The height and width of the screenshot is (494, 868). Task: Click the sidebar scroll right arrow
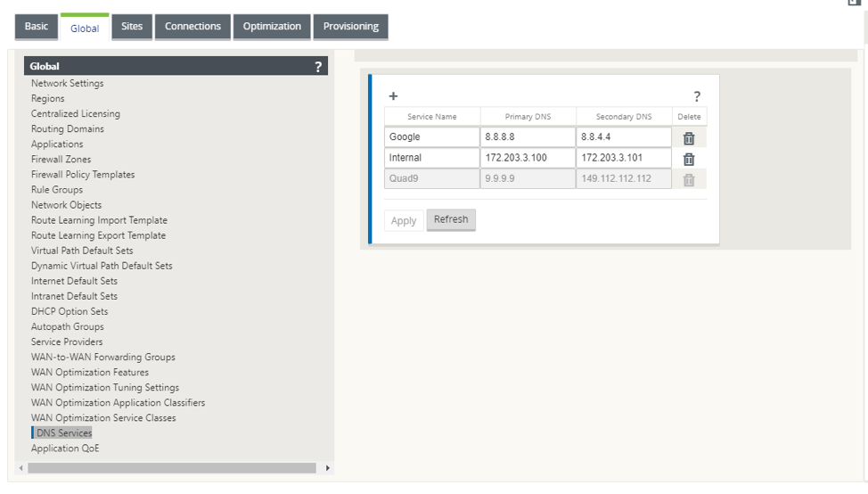tap(327, 468)
